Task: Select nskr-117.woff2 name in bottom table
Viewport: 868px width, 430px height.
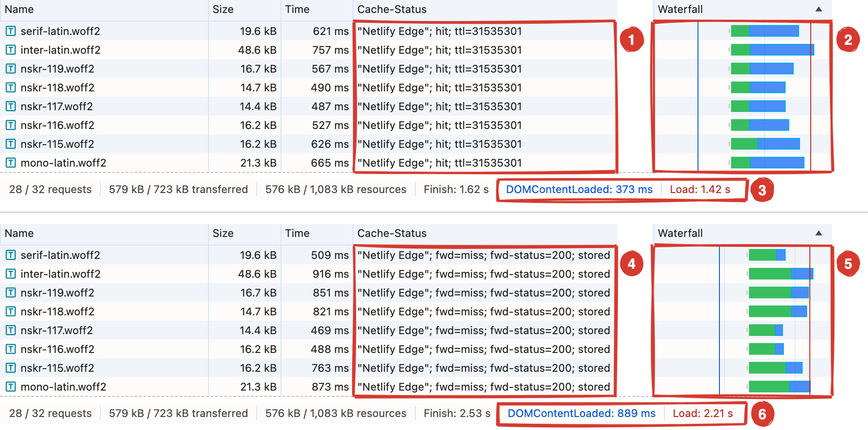Action: (57, 330)
